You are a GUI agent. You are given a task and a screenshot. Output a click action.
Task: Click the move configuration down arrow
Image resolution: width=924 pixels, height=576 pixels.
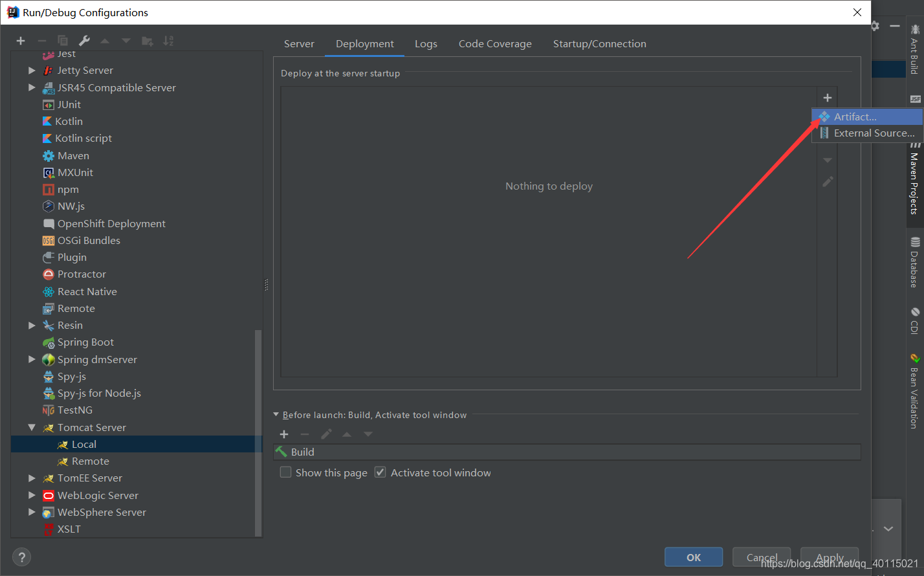point(126,41)
